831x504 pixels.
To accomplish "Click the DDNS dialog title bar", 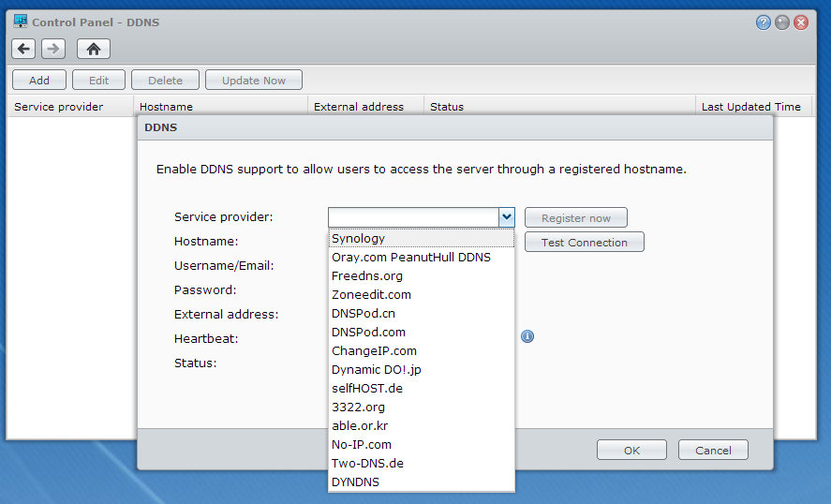I will pos(454,127).
